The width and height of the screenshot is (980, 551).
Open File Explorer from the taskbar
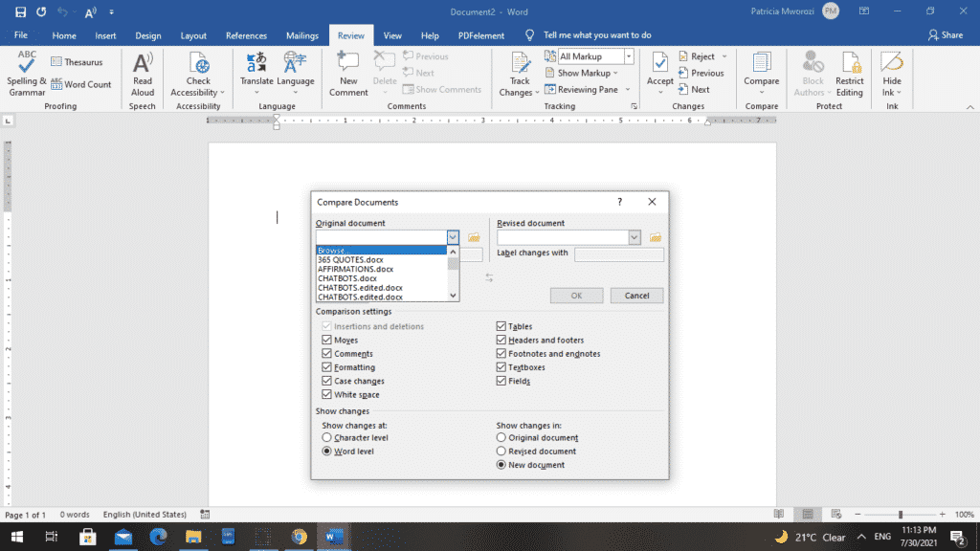click(x=193, y=537)
